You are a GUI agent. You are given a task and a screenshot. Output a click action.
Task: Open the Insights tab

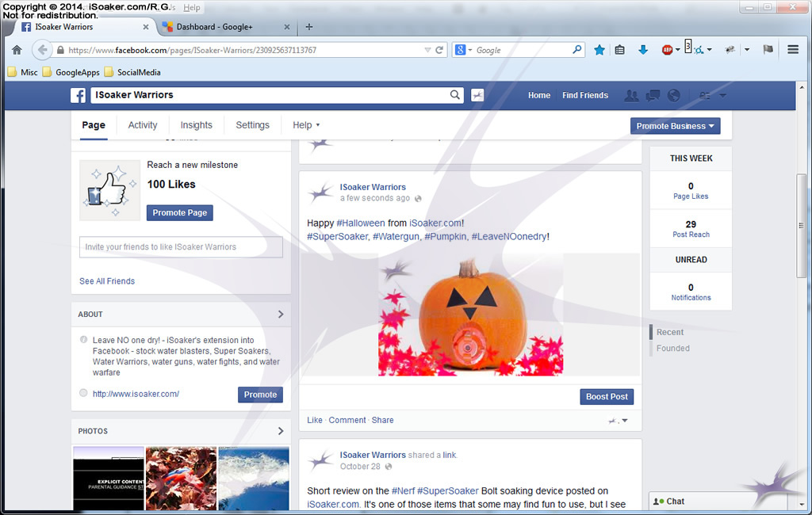[x=197, y=124]
